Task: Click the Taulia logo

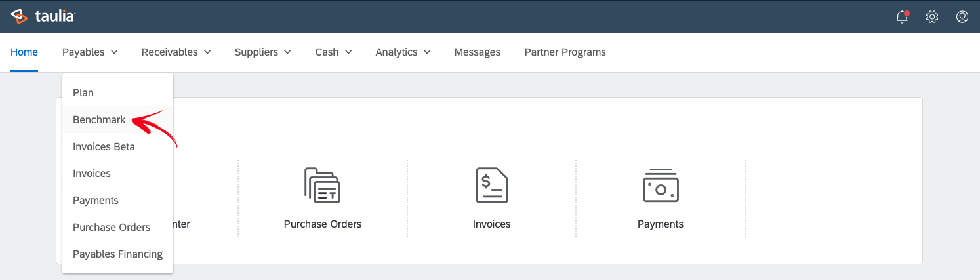Action: point(43,16)
